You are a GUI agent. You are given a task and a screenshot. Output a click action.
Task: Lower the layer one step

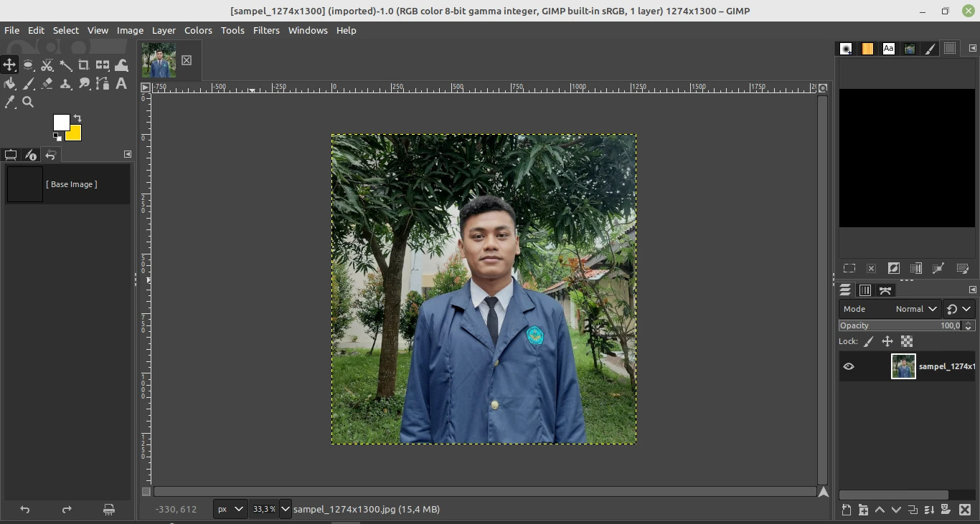point(896,510)
